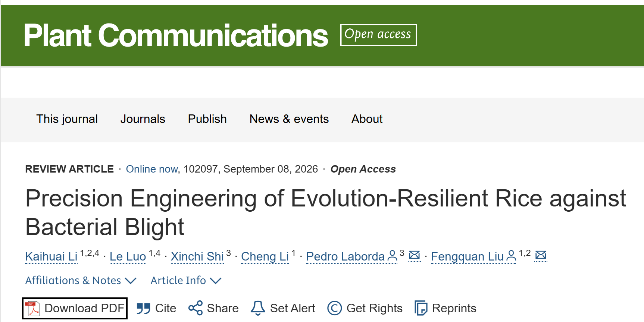The width and height of the screenshot is (644, 322).
Task: Click the Share network icon
Action: click(196, 308)
